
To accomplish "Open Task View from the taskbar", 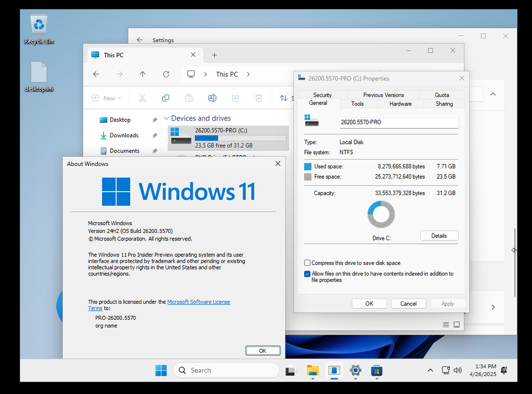I will [x=291, y=371].
